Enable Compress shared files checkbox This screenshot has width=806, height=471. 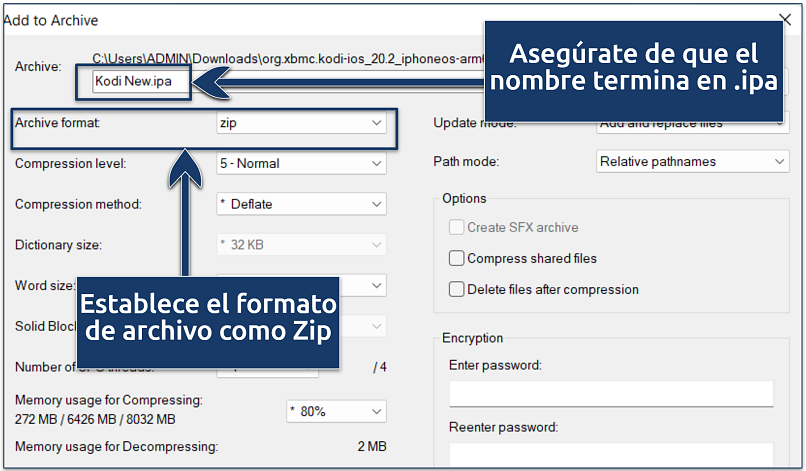(x=457, y=258)
